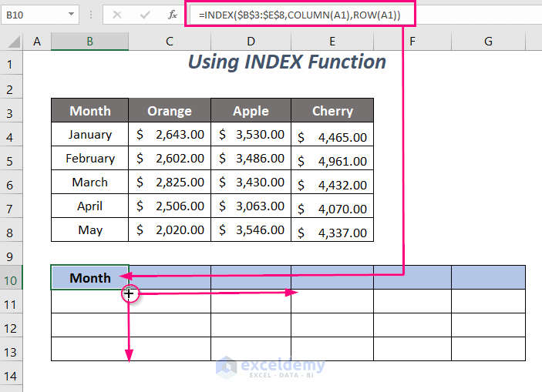Select the 'March' cell
This screenshot has width=542, height=392.
click(x=90, y=182)
